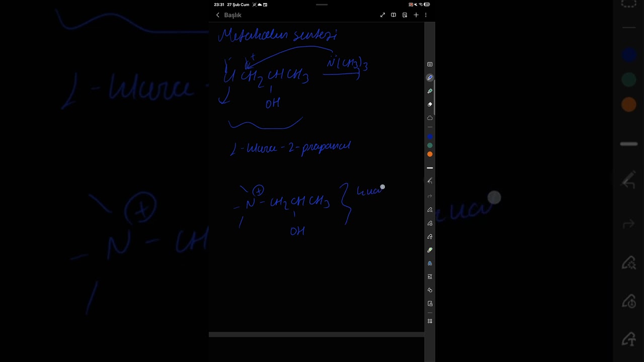Open the blue AI note assist icon
Screen dimensions: 644x362
pyautogui.click(x=430, y=263)
